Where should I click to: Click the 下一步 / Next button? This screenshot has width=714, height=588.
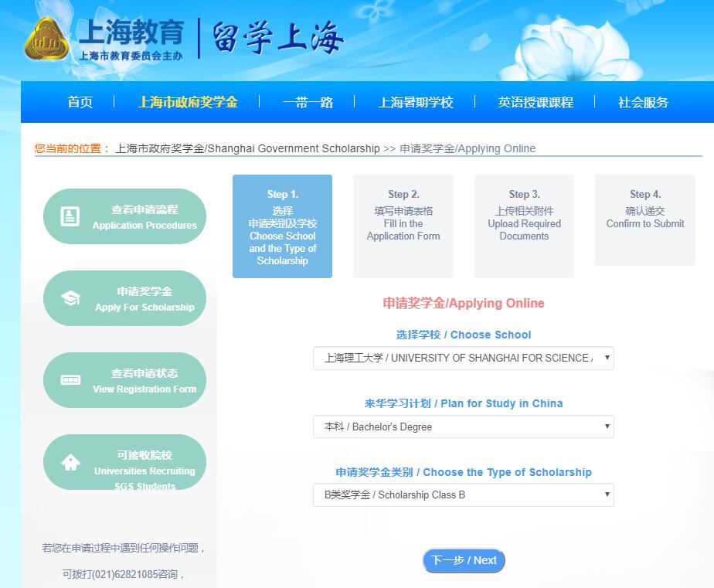(464, 560)
